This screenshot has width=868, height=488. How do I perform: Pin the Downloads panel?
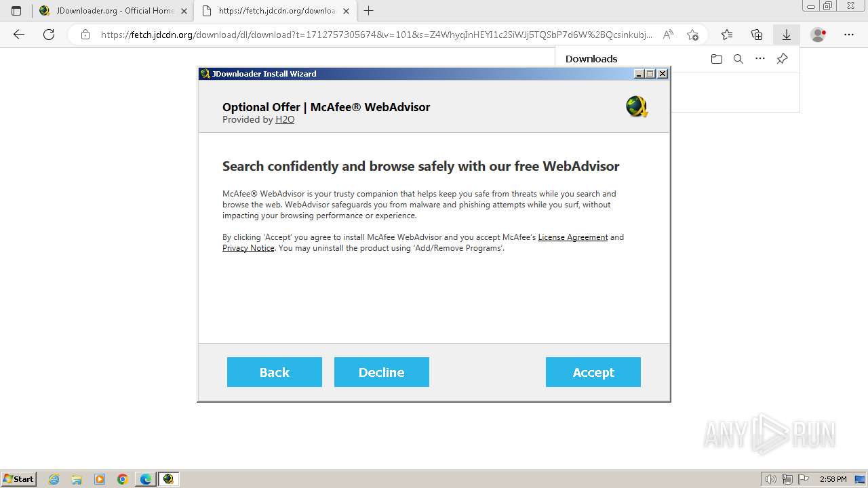click(x=782, y=59)
